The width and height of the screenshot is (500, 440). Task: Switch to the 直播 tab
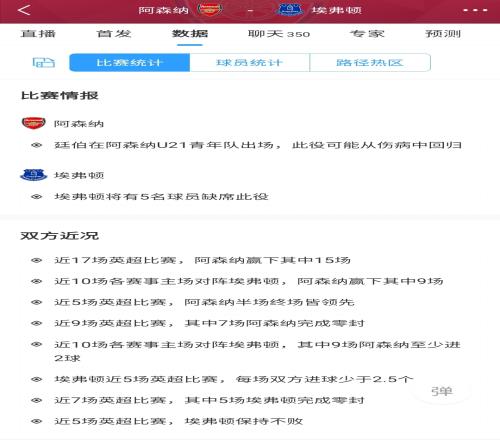click(x=38, y=34)
